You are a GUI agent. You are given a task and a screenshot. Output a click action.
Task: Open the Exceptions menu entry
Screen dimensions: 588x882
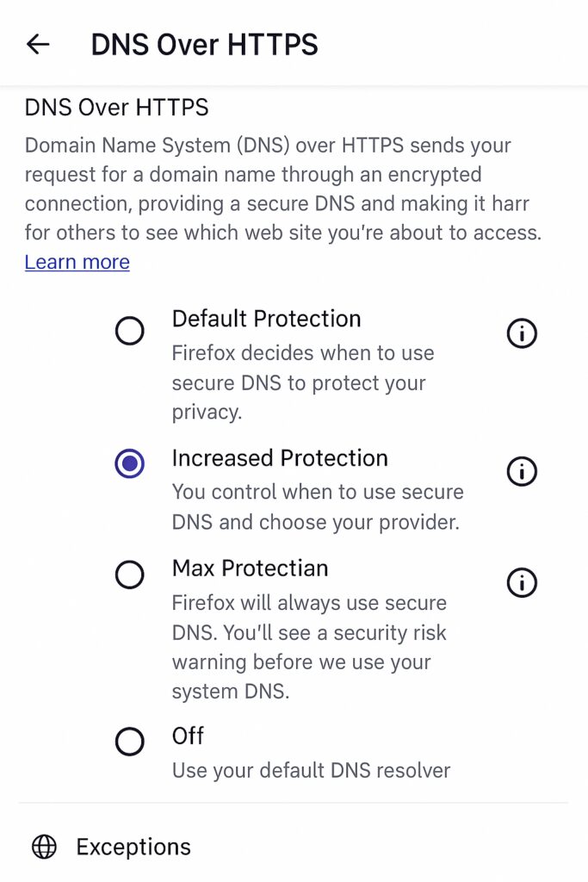pos(133,847)
